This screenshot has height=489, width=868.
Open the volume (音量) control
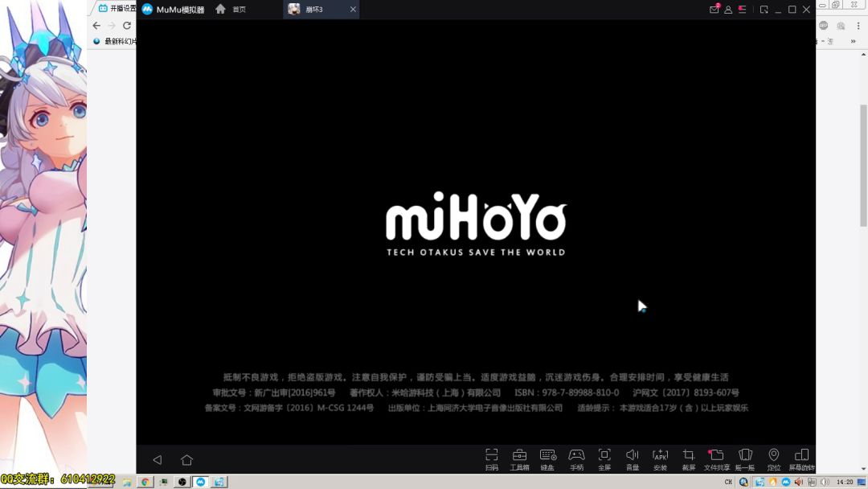coord(633,459)
